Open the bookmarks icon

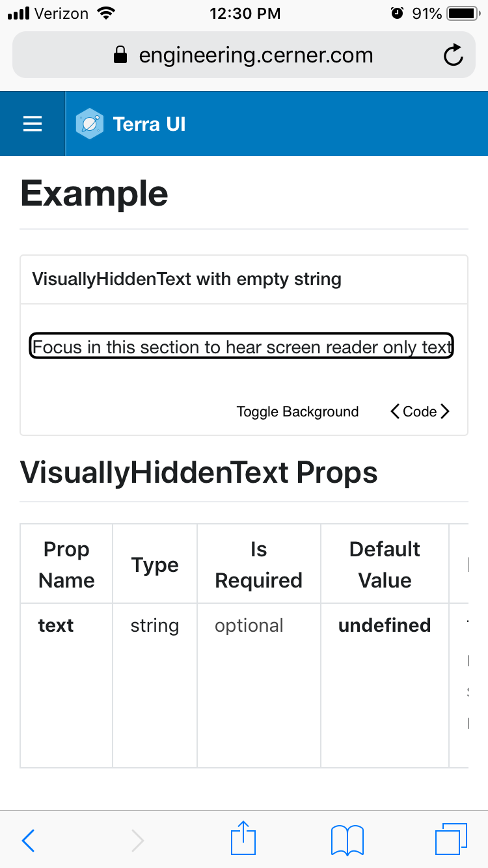click(x=347, y=839)
